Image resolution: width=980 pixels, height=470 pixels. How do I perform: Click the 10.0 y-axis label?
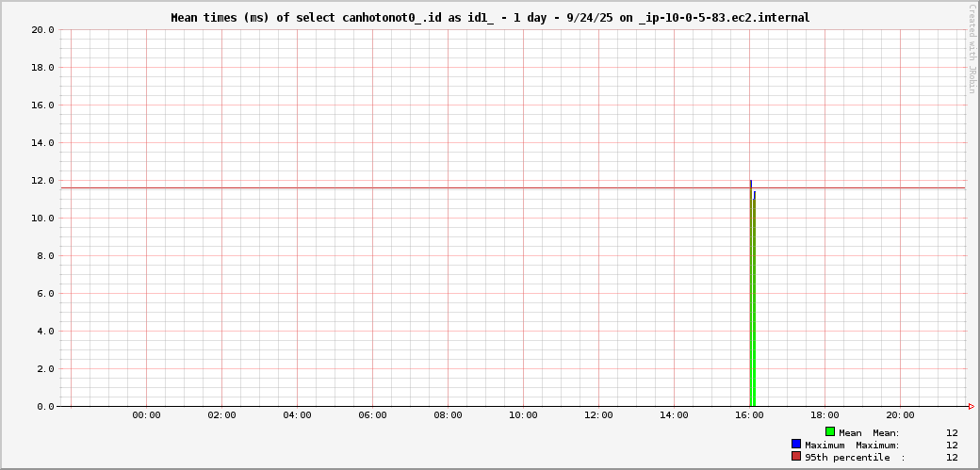pos(42,219)
